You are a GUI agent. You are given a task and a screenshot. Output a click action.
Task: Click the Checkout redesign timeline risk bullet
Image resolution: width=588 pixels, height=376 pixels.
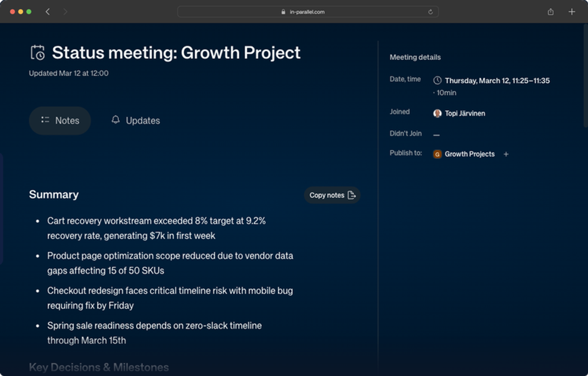pyautogui.click(x=170, y=298)
